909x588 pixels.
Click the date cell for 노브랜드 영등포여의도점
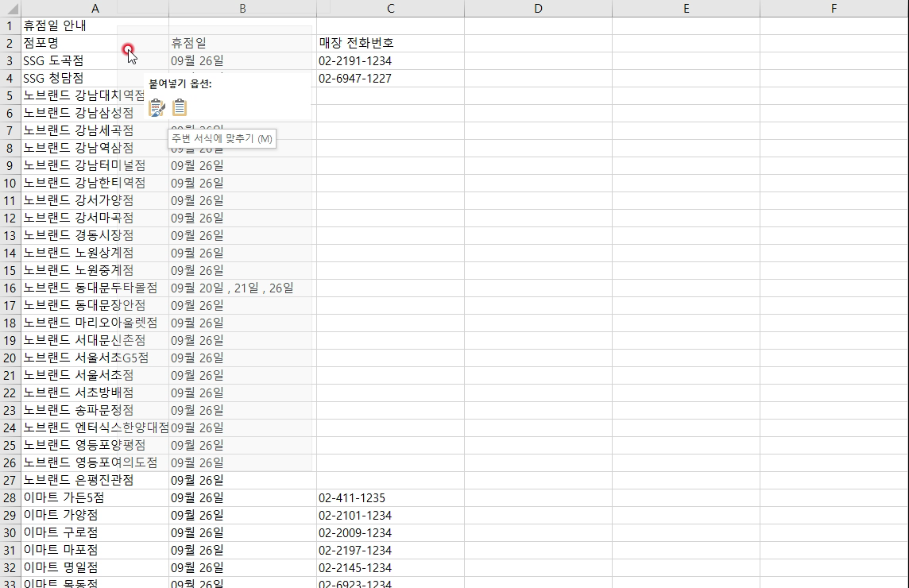tap(242, 462)
